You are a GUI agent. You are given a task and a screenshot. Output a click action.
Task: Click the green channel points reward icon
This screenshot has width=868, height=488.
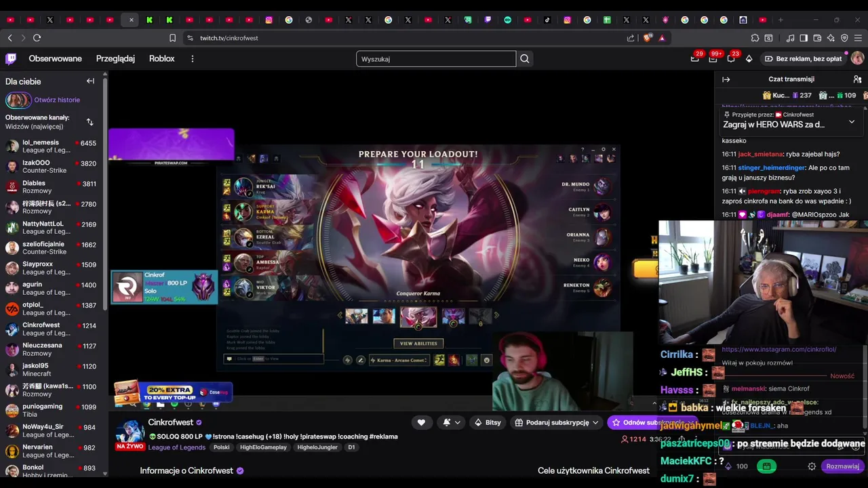[766, 466]
